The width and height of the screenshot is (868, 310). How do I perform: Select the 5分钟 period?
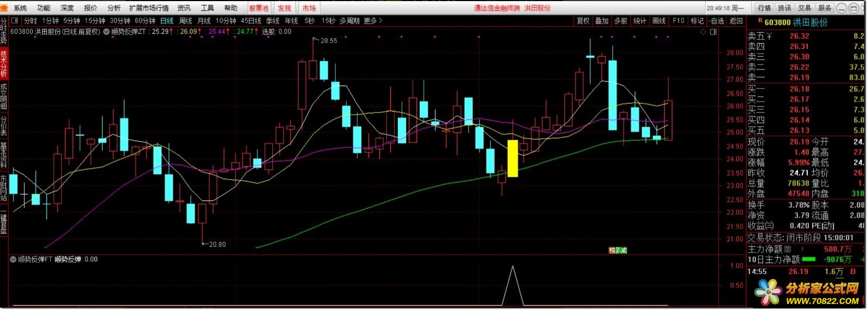72,21
